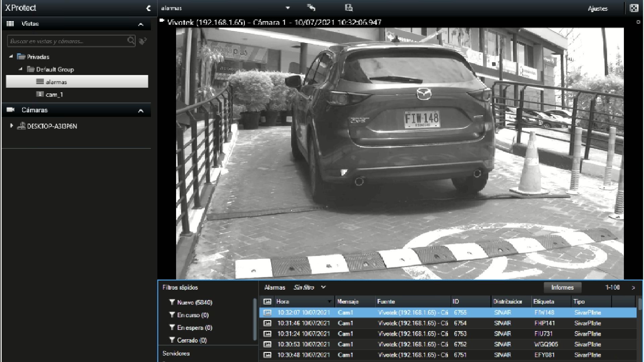Image resolution: width=644 pixels, height=362 pixels.
Task: Click the search magnifier icon
Action: (x=131, y=41)
